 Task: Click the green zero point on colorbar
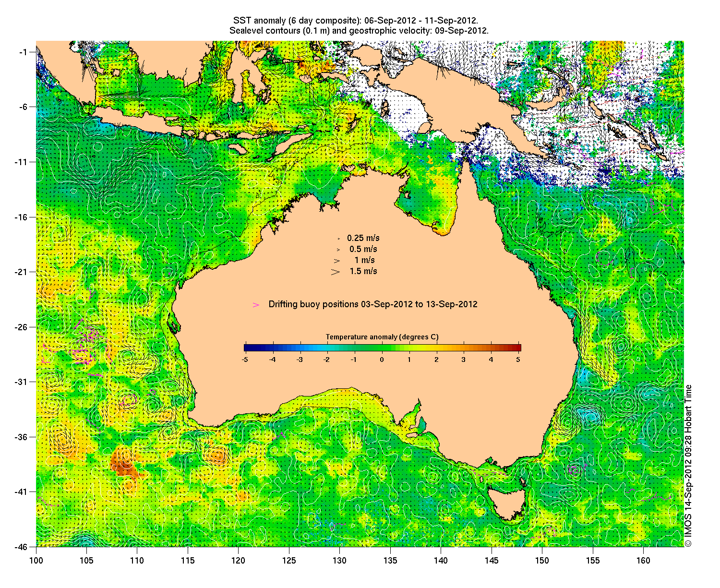coord(382,348)
